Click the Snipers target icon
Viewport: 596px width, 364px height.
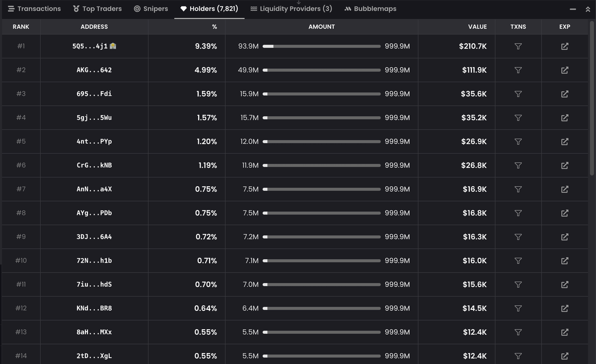click(136, 8)
